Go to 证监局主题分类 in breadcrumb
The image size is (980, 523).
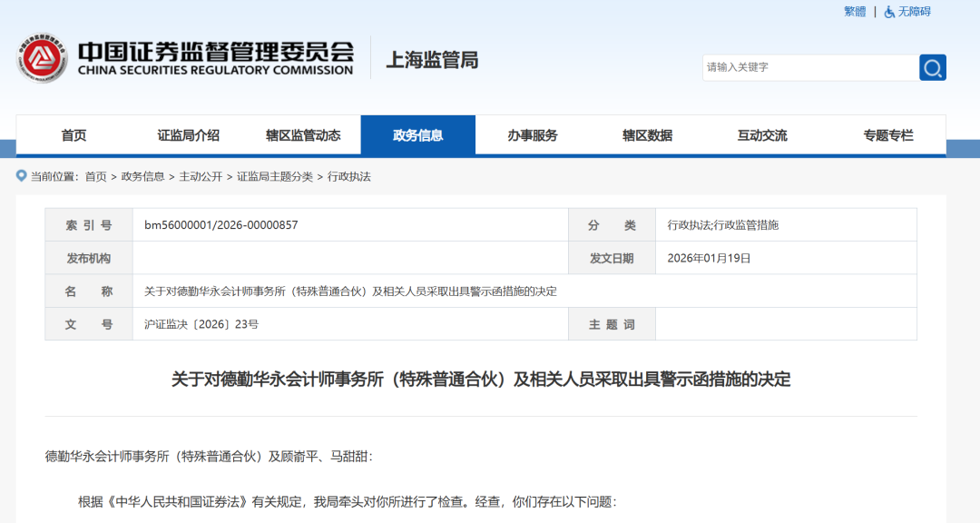[275, 176]
